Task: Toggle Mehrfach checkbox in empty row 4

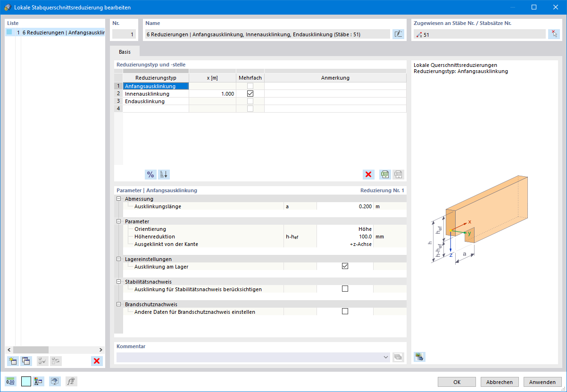Action: tap(250, 109)
